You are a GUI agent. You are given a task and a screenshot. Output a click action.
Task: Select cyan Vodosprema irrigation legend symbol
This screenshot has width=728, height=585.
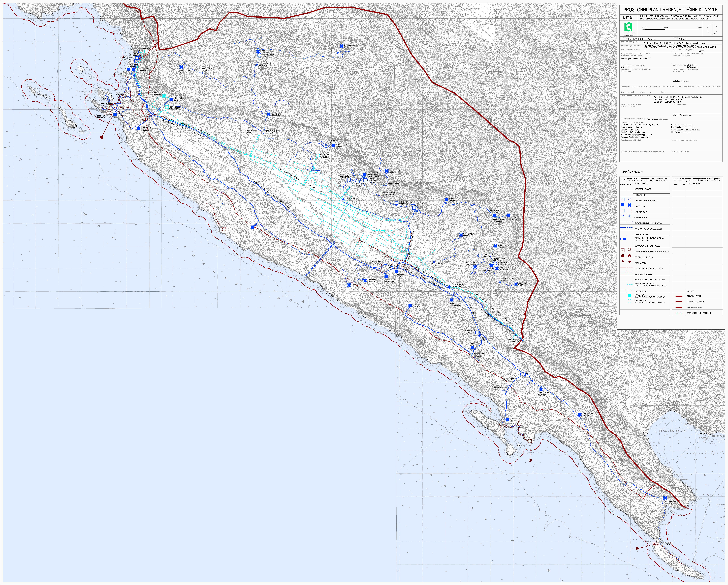630,296
